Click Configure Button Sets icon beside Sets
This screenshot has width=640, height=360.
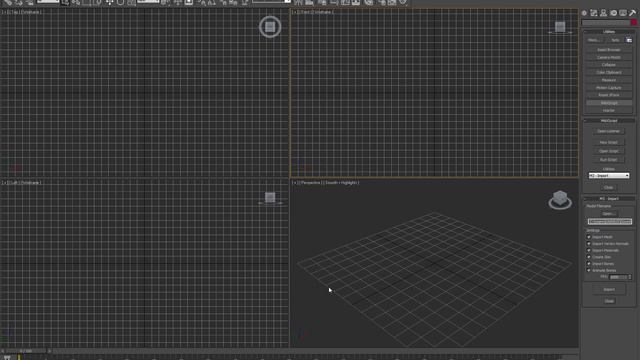tap(629, 40)
